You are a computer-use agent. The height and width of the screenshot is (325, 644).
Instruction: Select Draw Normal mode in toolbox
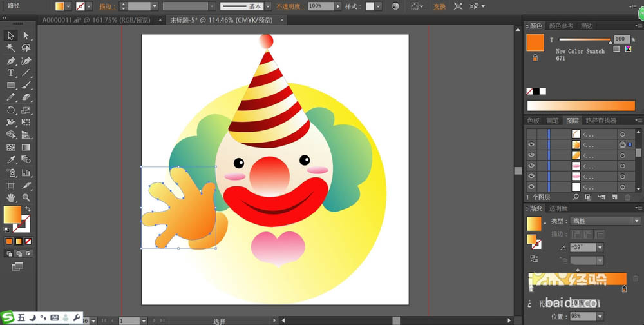click(x=9, y=254)
